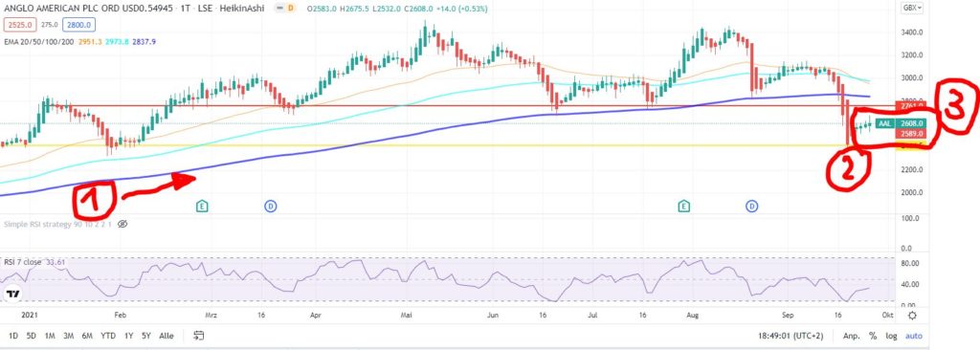
Task: Select the 1M time range
Action: tap(50, 336)
